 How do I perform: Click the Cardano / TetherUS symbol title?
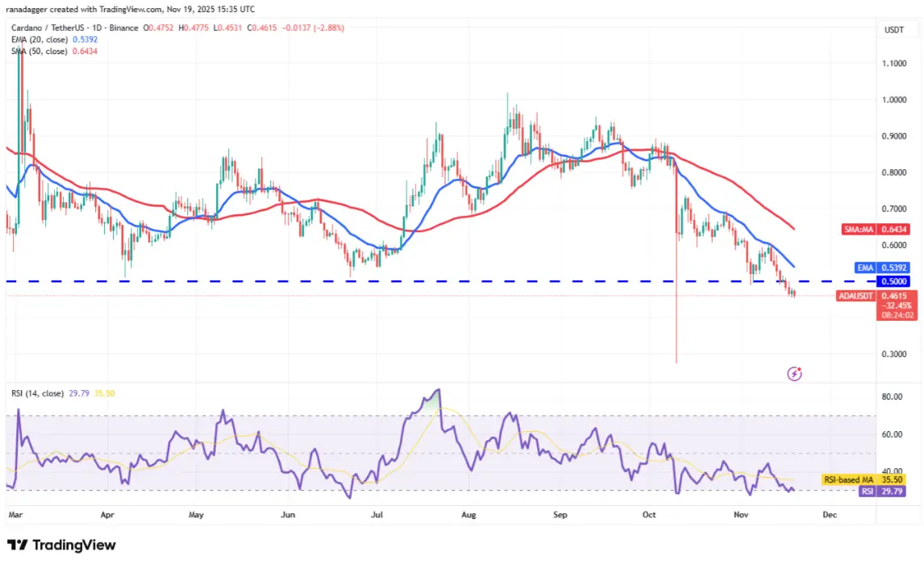tap(74, 27)
